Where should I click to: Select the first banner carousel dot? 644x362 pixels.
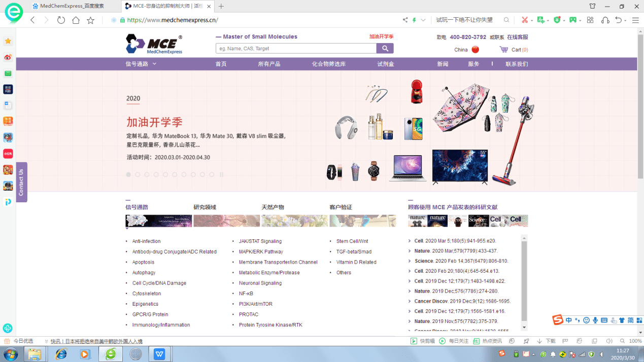tap(128, 174)
